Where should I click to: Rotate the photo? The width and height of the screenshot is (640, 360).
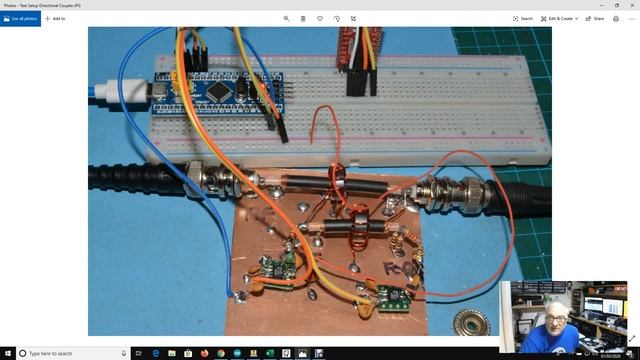[337, 19]
